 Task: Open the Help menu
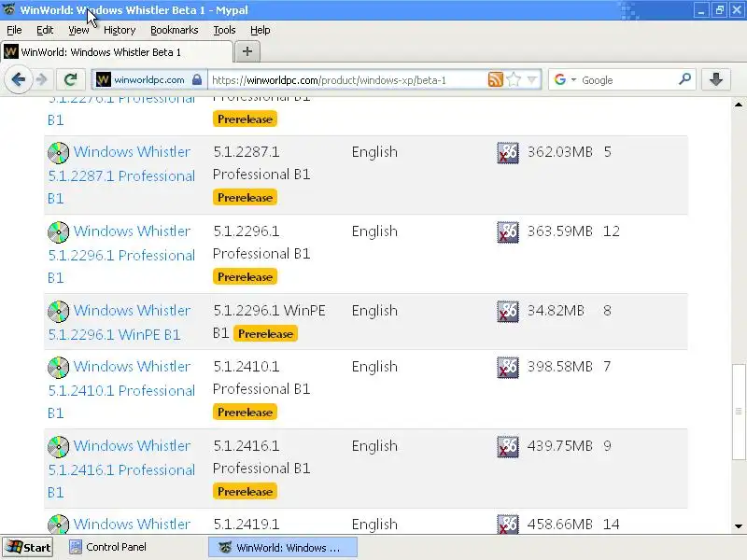click(261, 30)
